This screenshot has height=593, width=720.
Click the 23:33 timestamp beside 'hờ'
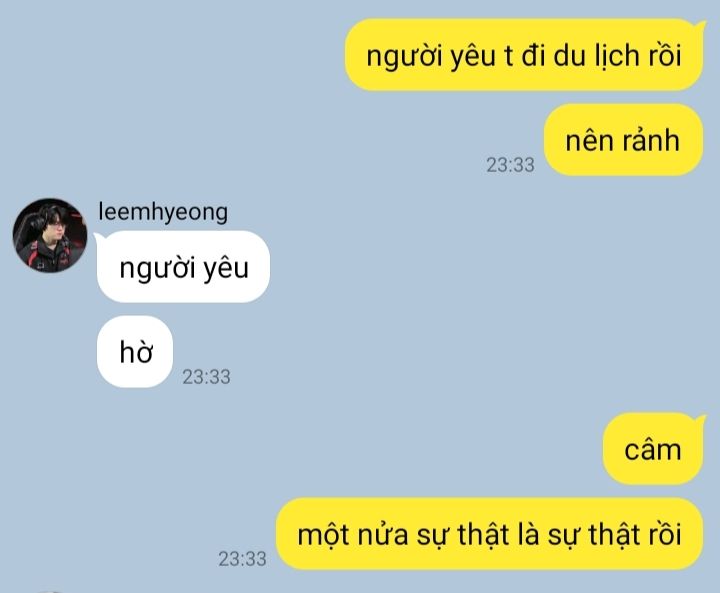click(x=206, y=377)
